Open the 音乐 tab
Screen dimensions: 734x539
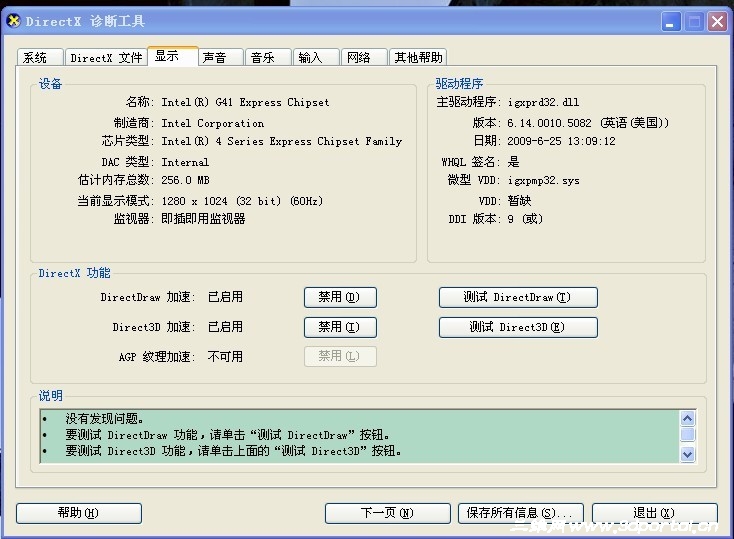pyautogui.click(x=269, y=57)
